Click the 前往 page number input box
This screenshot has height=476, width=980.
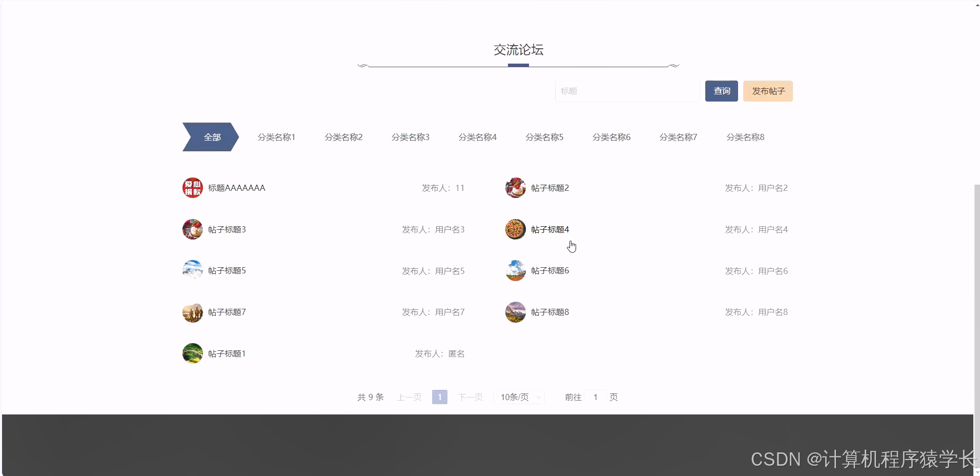[595, 396]
